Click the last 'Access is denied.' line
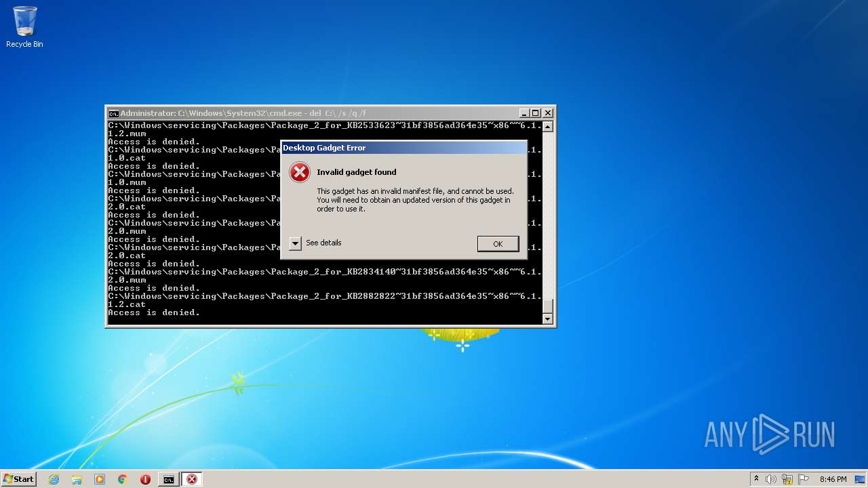The image size is (868, 488). point(154,312)
